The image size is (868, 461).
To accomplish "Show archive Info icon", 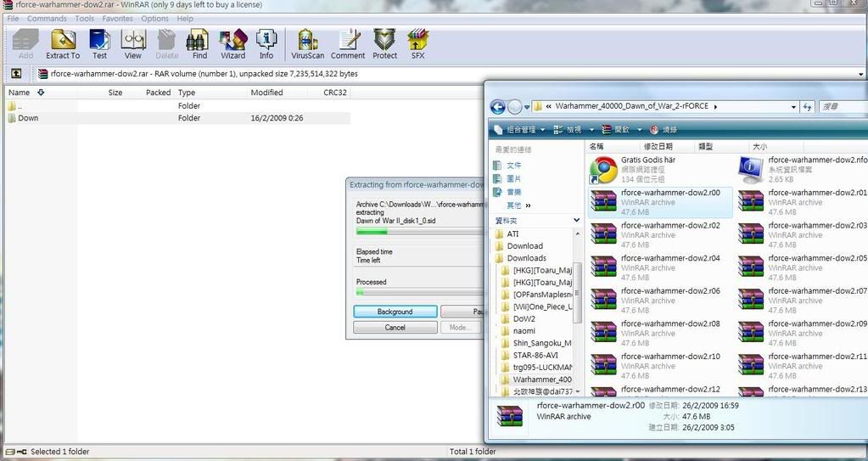I will (266, 43).
